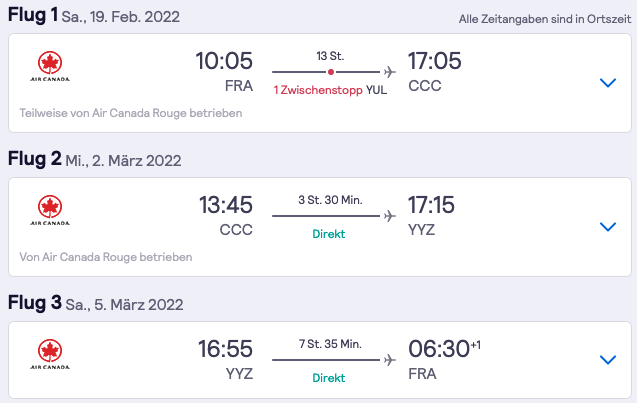Click 'Alle Zeitangaben sind in Ortszeit' text

tap(545, 19)
